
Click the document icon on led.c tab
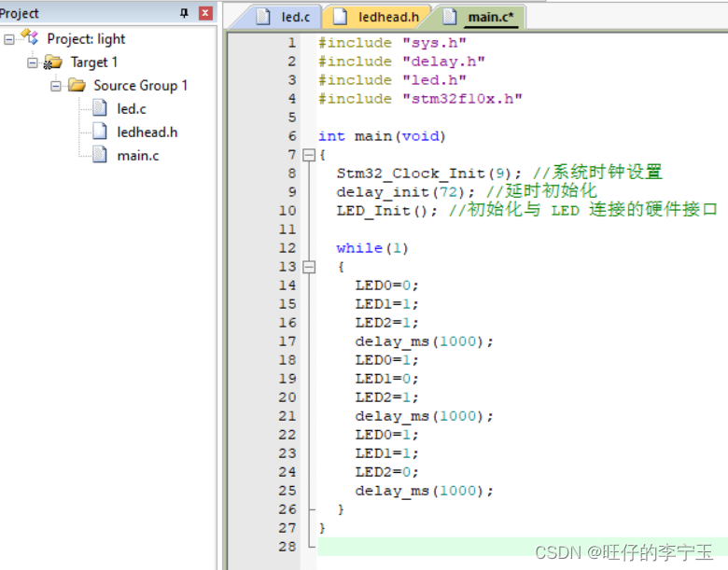click(x=263, y=16)
